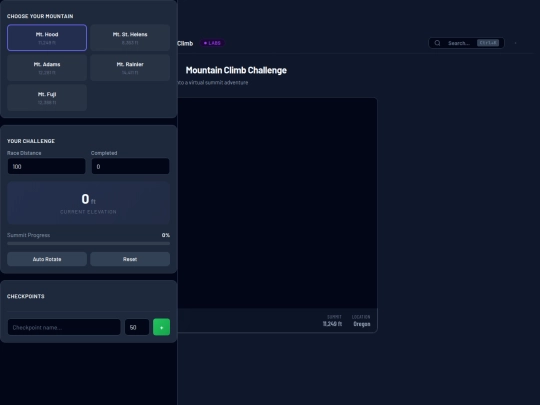The height and width of the screenshot is (405, 540).
Task: Focus the Checkpoint name field
Action: point(64,327)
